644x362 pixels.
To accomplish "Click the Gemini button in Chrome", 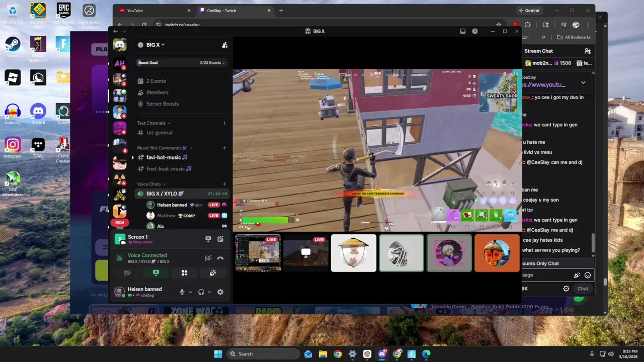I will [529, 11].
